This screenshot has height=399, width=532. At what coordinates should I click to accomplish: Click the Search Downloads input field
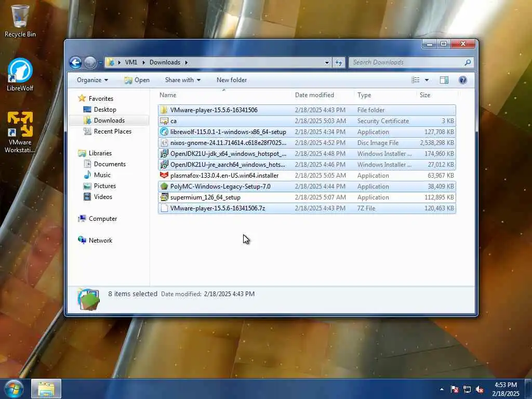(407, 62)
